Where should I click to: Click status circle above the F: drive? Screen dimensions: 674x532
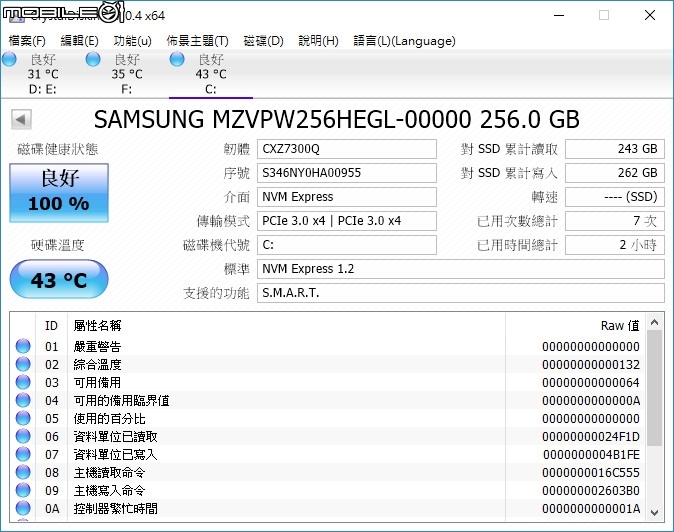pyautogui.click(x=93, y=60)
